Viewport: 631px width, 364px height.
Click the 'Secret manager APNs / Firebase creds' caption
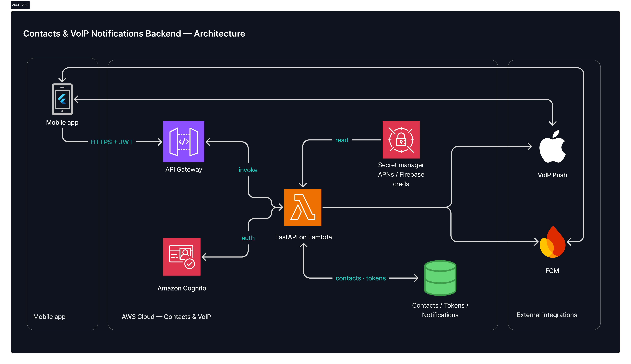point(401,174)
